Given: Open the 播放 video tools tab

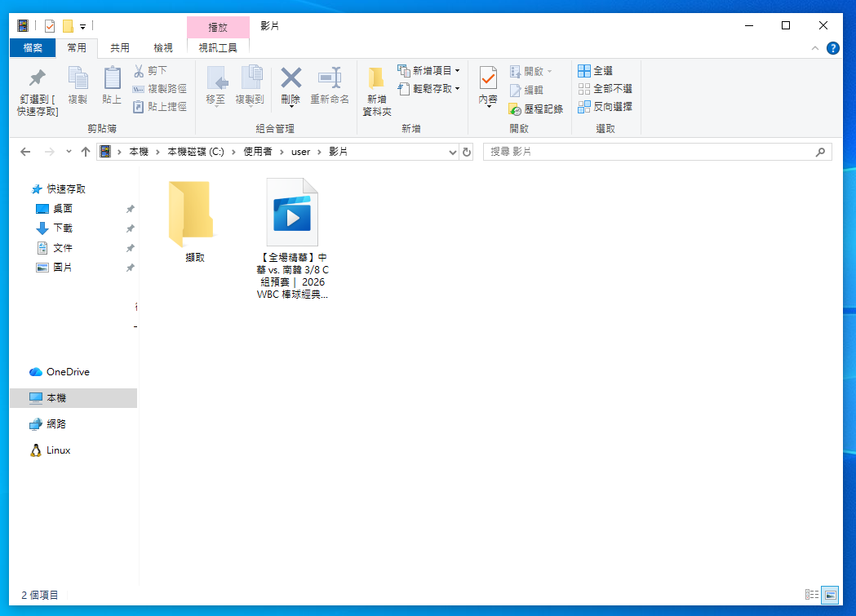Looking at the screenshot, I should [x=218, y=25].
